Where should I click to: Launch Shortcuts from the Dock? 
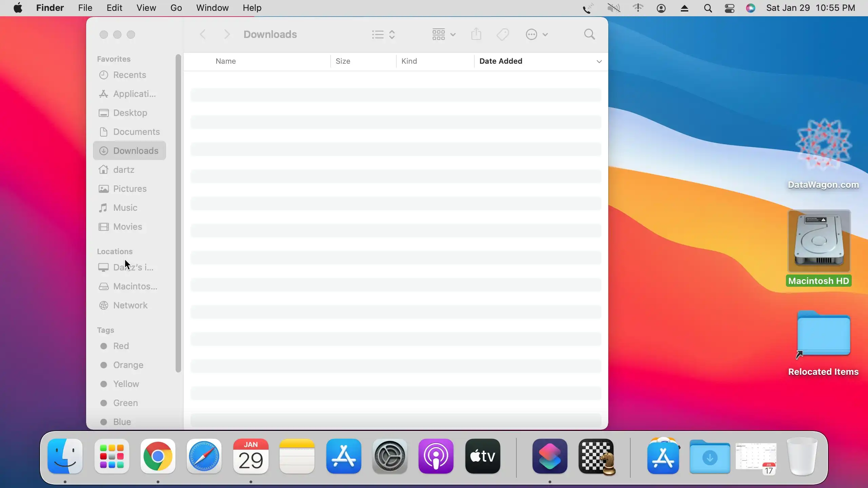[550, 456]
